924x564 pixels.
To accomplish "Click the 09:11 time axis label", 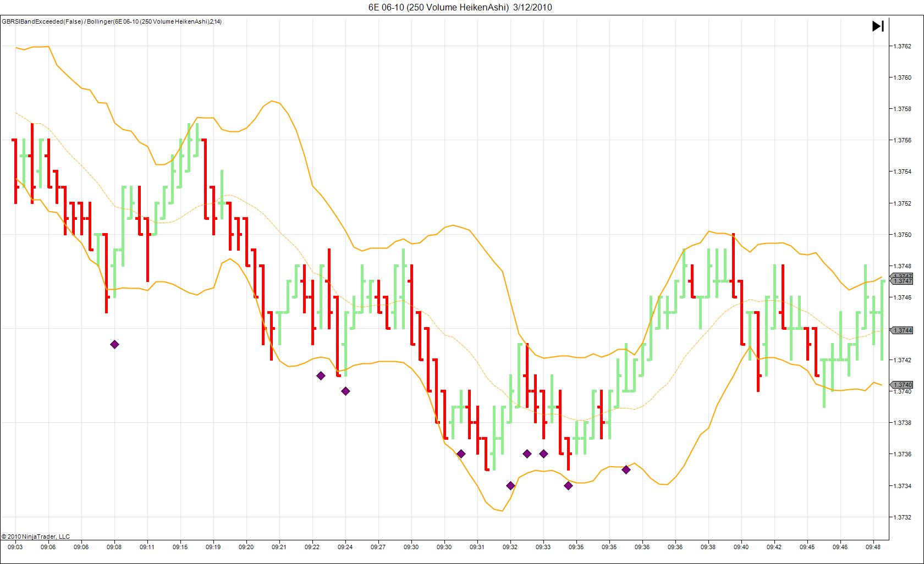I will [x=147, y=547].
